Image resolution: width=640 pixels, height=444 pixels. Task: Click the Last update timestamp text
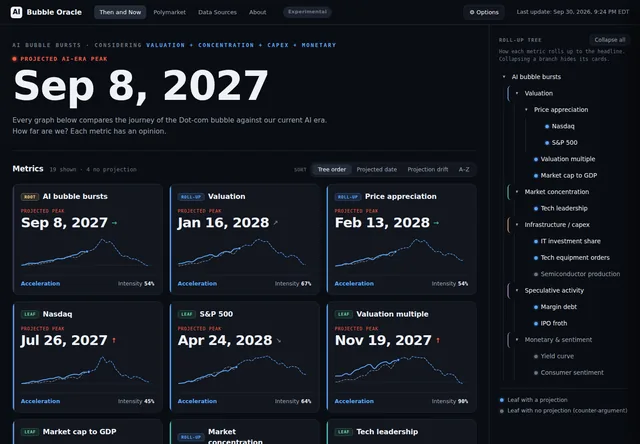[573, 12]
